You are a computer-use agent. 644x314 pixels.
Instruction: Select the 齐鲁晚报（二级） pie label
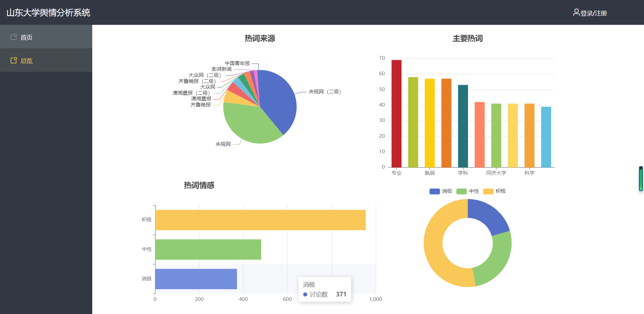197,81
